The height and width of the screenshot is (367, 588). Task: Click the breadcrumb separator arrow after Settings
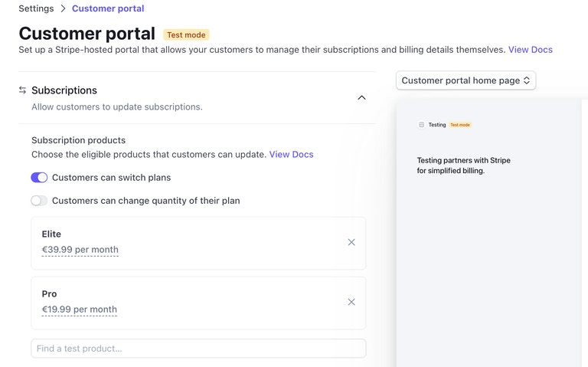[x=63, y=8]
